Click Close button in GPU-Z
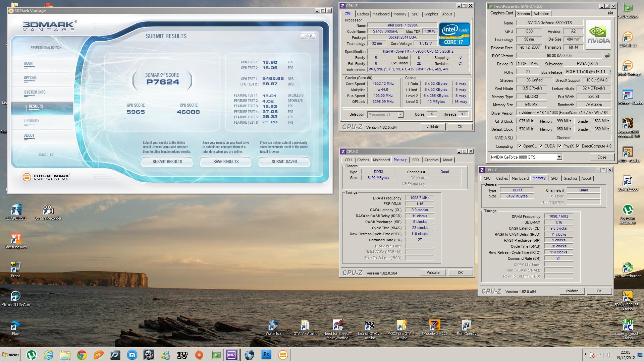This screenshot has width=644, height=362. point(602,157)
